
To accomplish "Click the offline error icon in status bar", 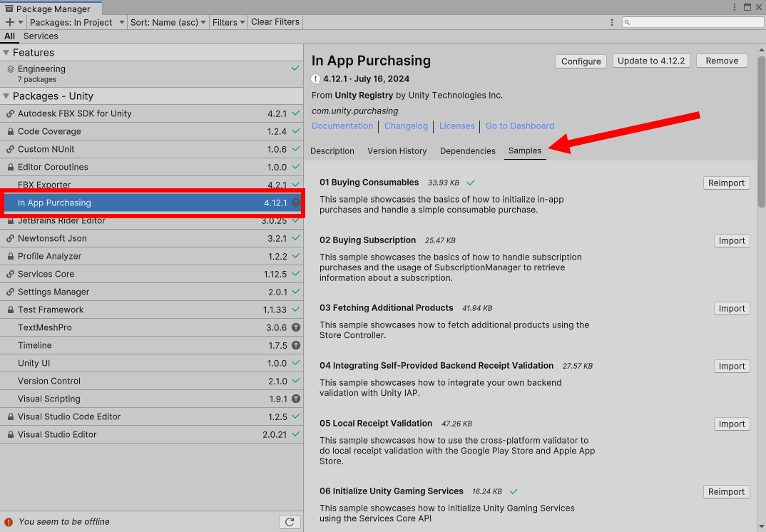I will point(9,522).
